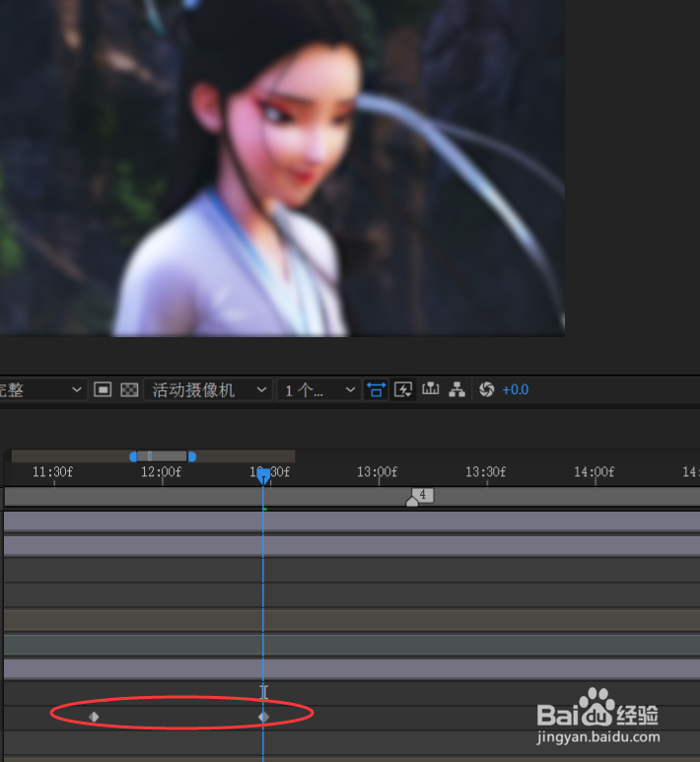The width and height of the screenshot is (700, 762).
Task: Click the +0.0 exposure value
Action: 516,389
